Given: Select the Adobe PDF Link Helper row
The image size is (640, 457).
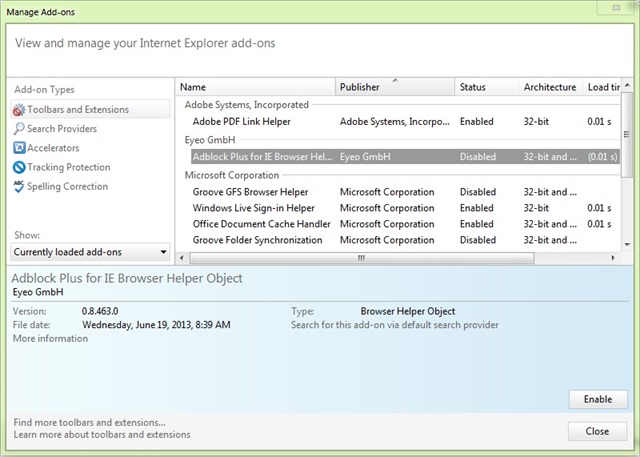Looking at the screenshot, I should coord(405,122).
